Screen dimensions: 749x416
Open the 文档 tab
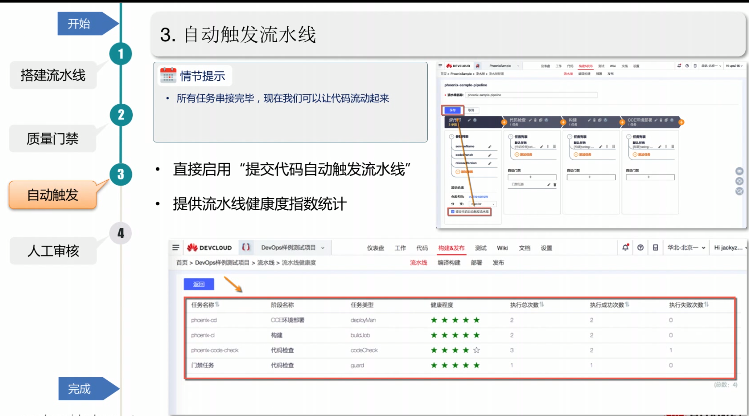point(524,248)
